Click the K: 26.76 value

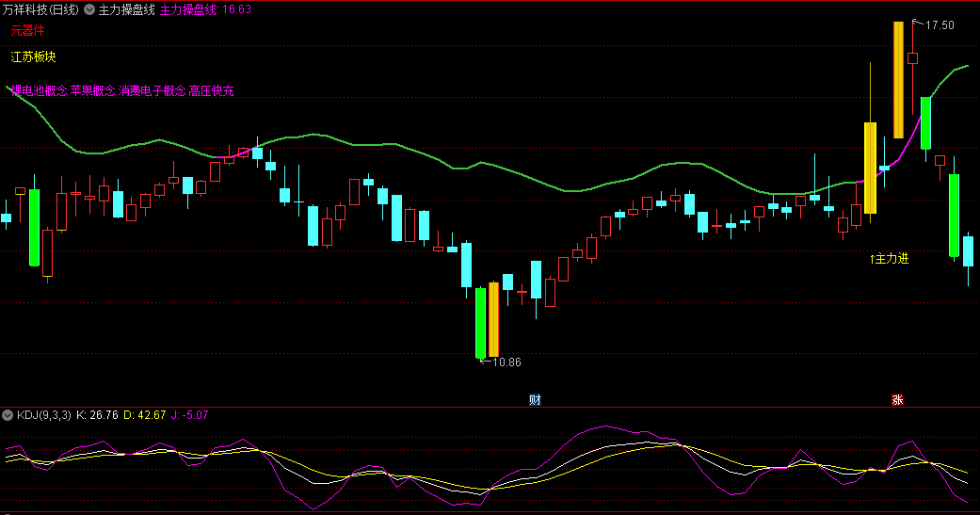pyautogui.click(x=97, y=415)
